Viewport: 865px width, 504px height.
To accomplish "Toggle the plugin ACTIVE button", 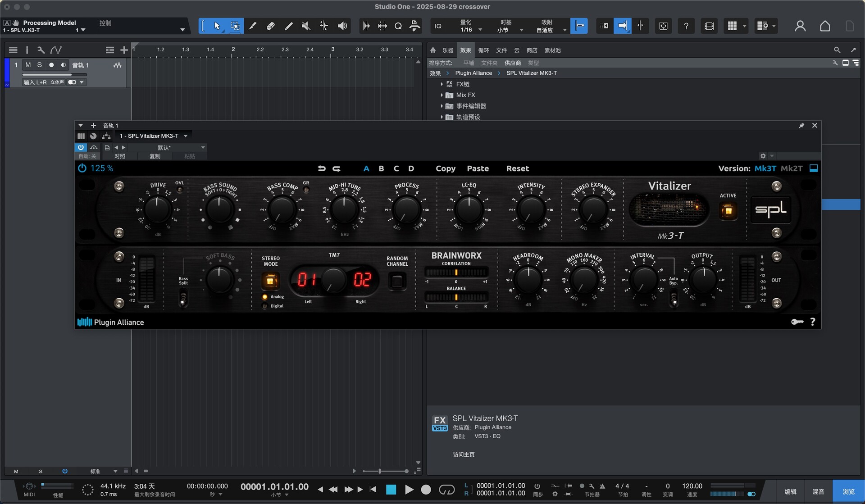I will pyautogui.click(x=728, y=211).
